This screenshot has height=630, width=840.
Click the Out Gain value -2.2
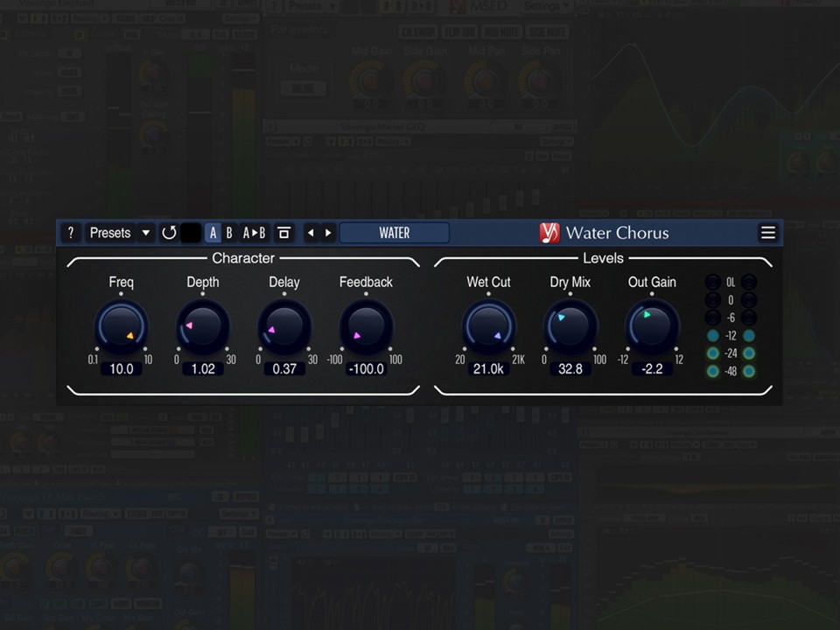[x=652, y=369]
